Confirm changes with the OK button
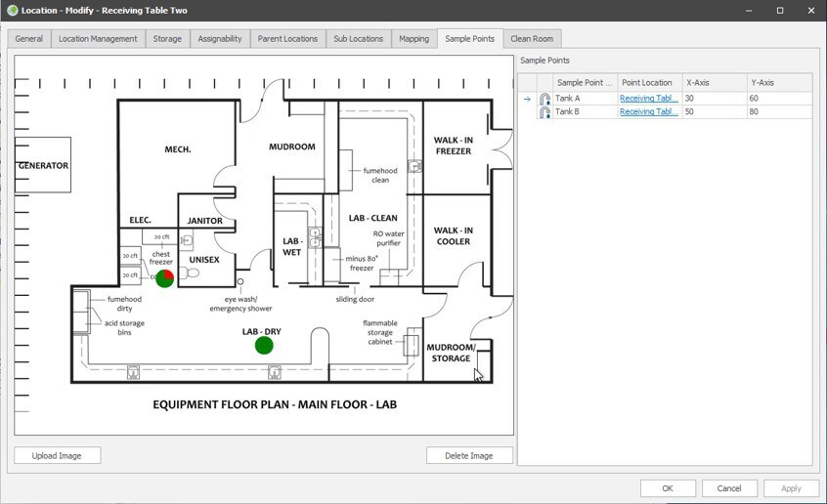The height and width of the screenshot is (504, 827). [x=668, y=488]
